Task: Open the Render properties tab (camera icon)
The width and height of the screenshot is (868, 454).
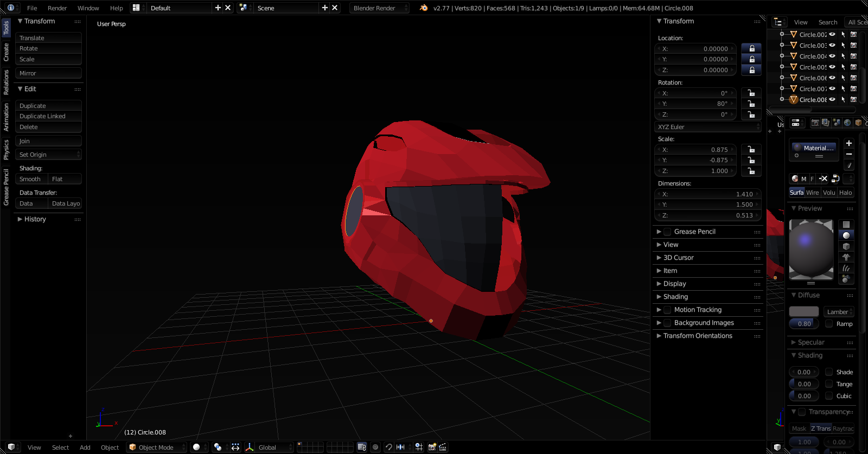Action: pyautogui.click(x=815, y=123)
